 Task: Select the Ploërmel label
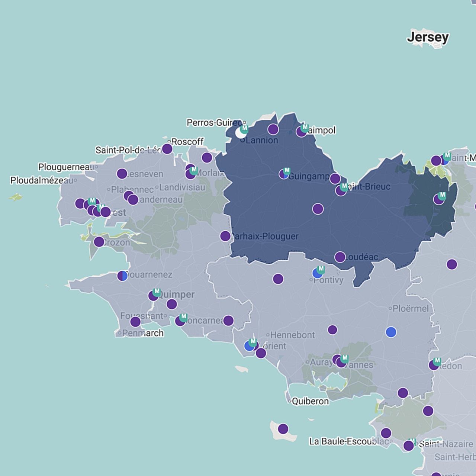411,309
